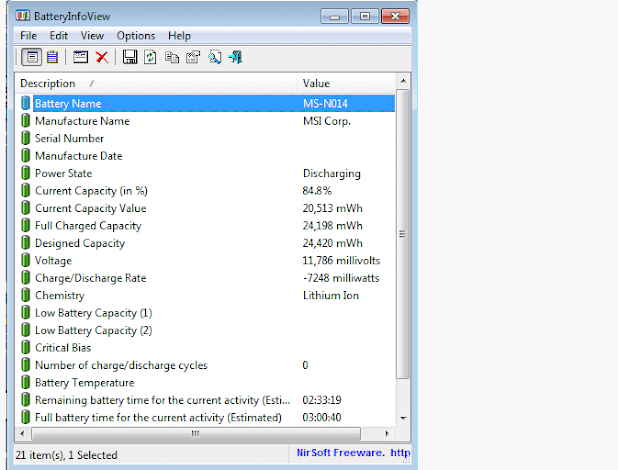Click the exit door toolbar icon

tap(235, 58)
